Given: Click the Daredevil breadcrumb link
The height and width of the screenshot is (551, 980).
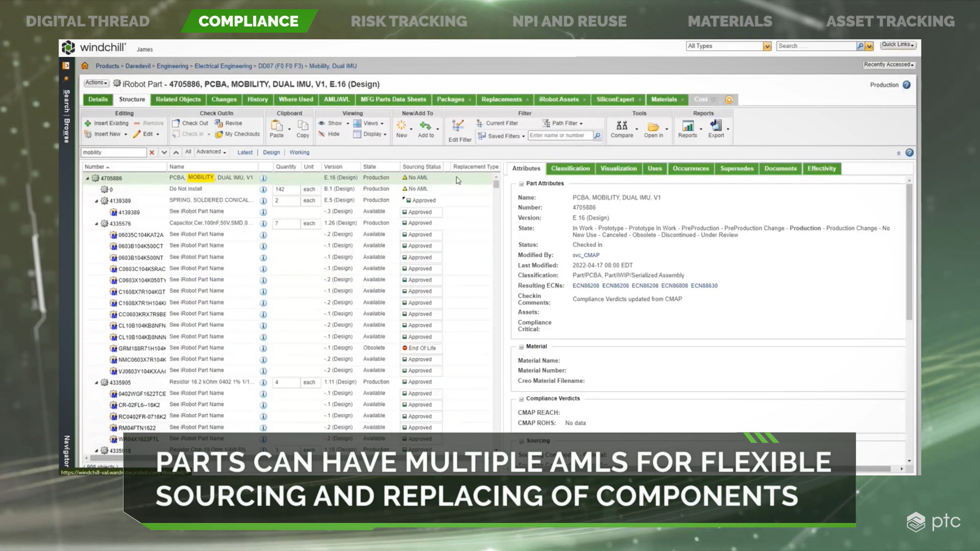Looking at the screenshot, I should (x=138, y=66).
